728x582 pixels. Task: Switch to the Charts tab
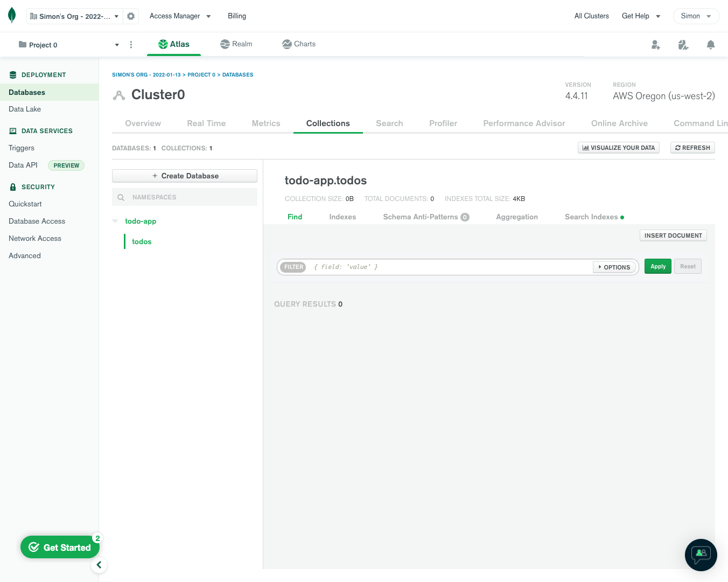(x=299, y=44)
